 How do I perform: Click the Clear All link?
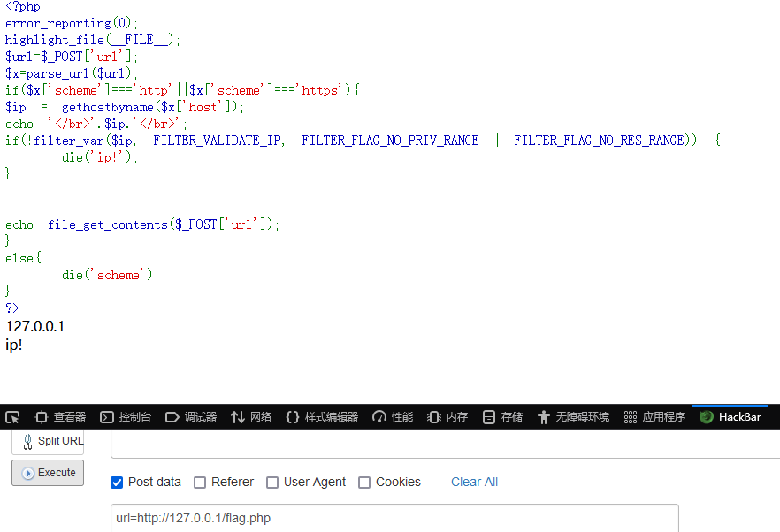click(x=474, y=482)
